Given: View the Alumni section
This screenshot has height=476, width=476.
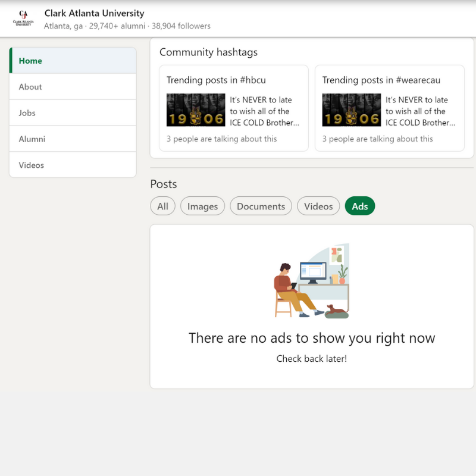Looking at the screenshot, I should pyautogui.click(x=73, y=139).
